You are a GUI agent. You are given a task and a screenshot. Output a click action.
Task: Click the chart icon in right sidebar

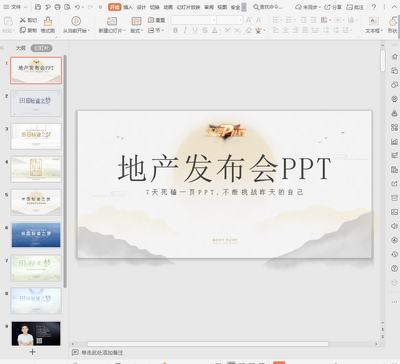click(395, 142)
